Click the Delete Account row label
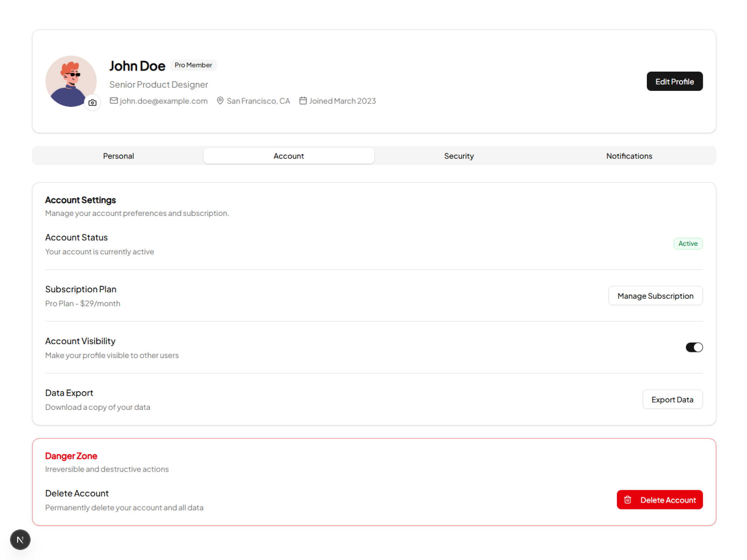This screenshot has height=560, width=747. click(x=77, y=493)
